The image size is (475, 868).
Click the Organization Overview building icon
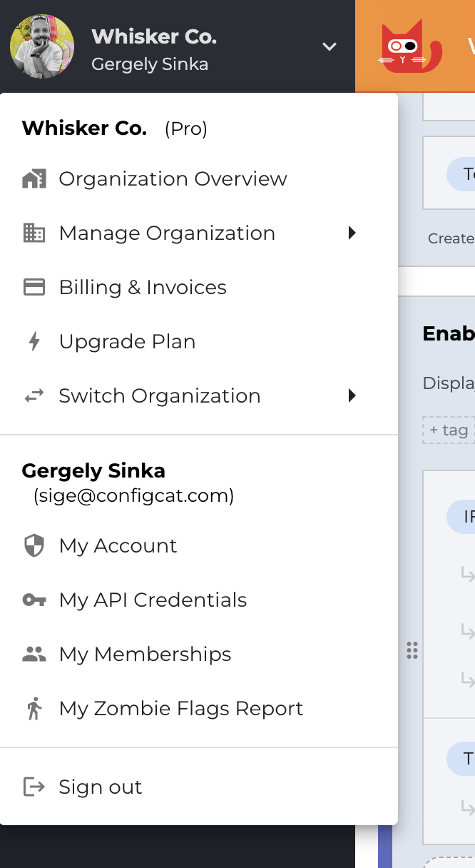click(x=34, y=178)
